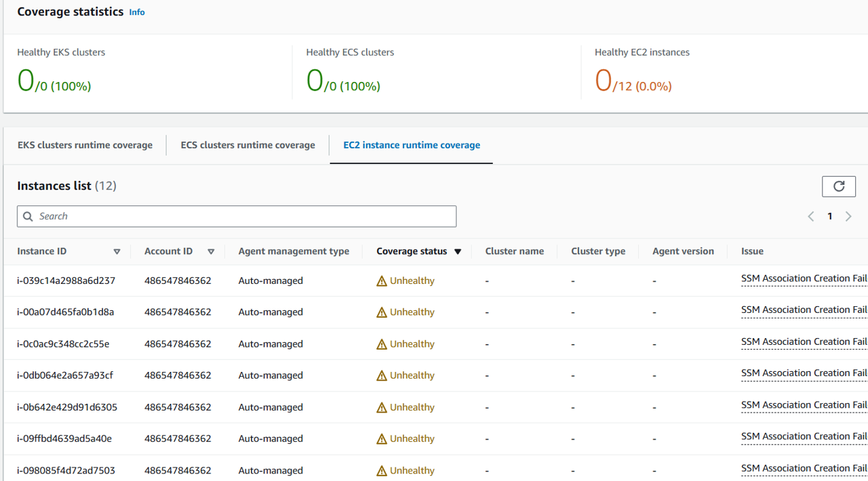Click warning icon for instance i-09ffbd4639ad5a40e

point(382,439)
